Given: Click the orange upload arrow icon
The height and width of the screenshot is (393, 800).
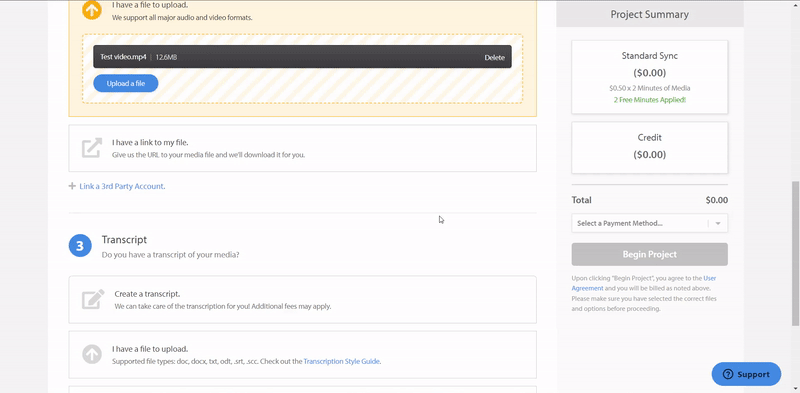Looking at the screenshot, I should (92, 10).
